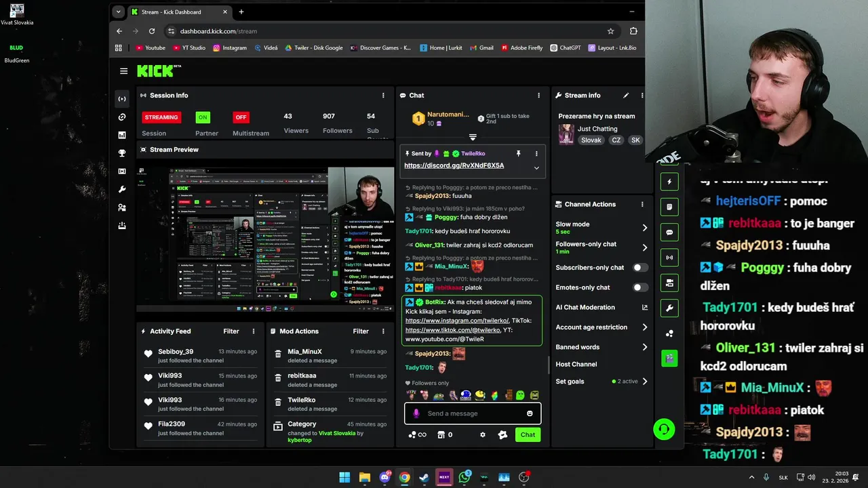Click the Partner ON status badge
The width and height of the screenshot is (868, 488).
(x=203, y=117)
